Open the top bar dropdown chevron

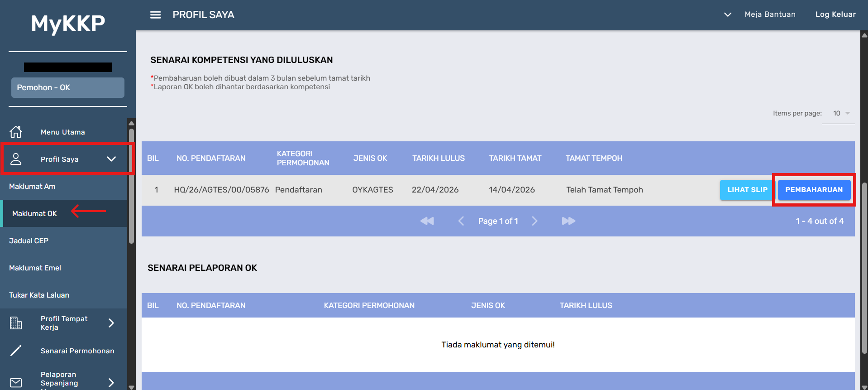click(x=727, y=14)
